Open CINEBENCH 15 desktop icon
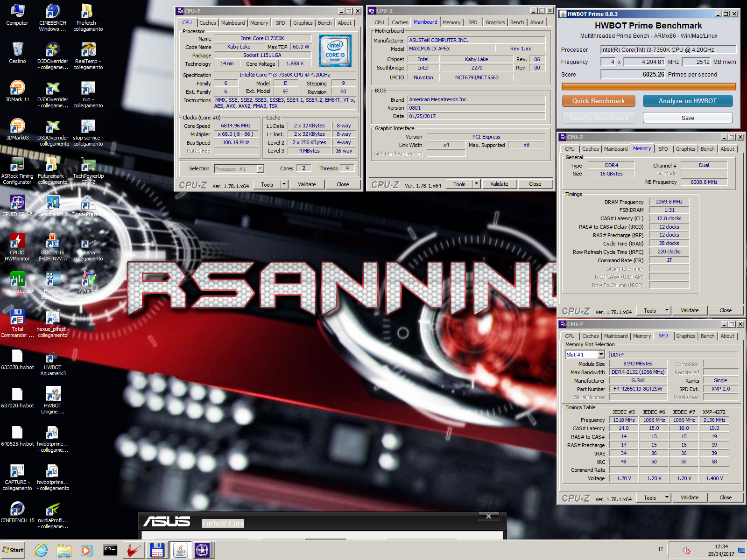Image resolution: width=747 pixels, height=560 pixels. click(x=17, y=512)
